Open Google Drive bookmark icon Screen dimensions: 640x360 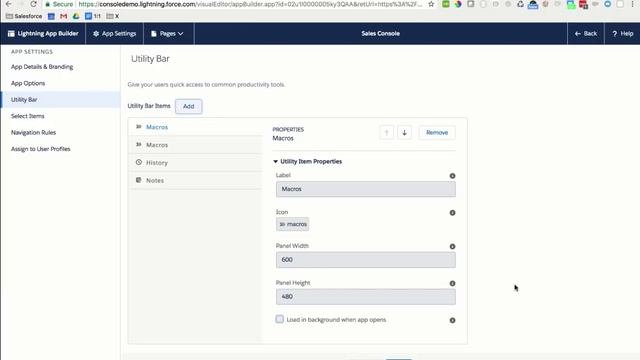(x=76, y=16)
